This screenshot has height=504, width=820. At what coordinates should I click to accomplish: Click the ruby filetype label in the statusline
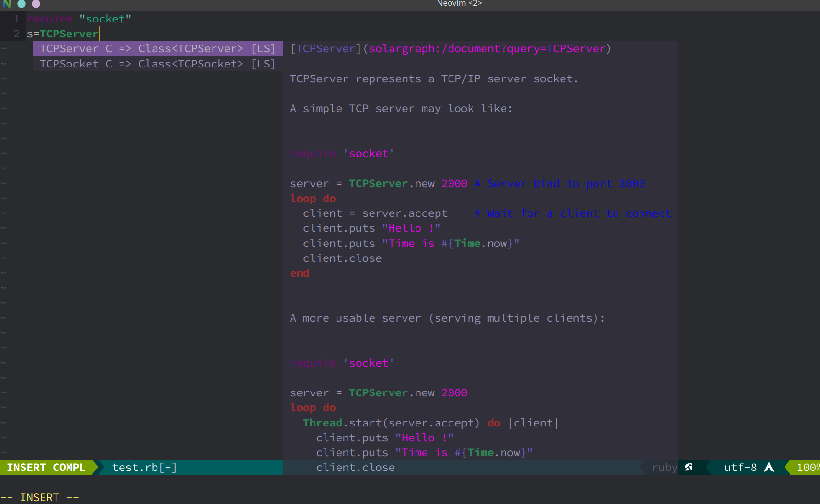[664, 467]
